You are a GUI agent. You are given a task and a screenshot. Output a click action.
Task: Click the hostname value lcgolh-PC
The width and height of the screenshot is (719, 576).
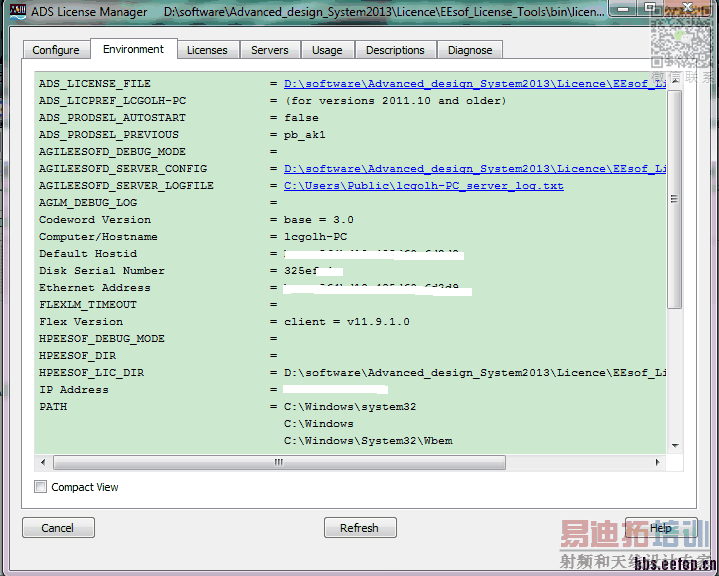click(315, 237)
